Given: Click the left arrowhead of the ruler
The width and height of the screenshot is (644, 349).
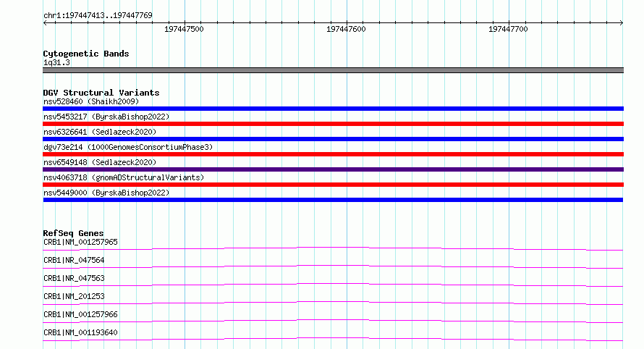Looking at the screenshot, I should 45,23.
